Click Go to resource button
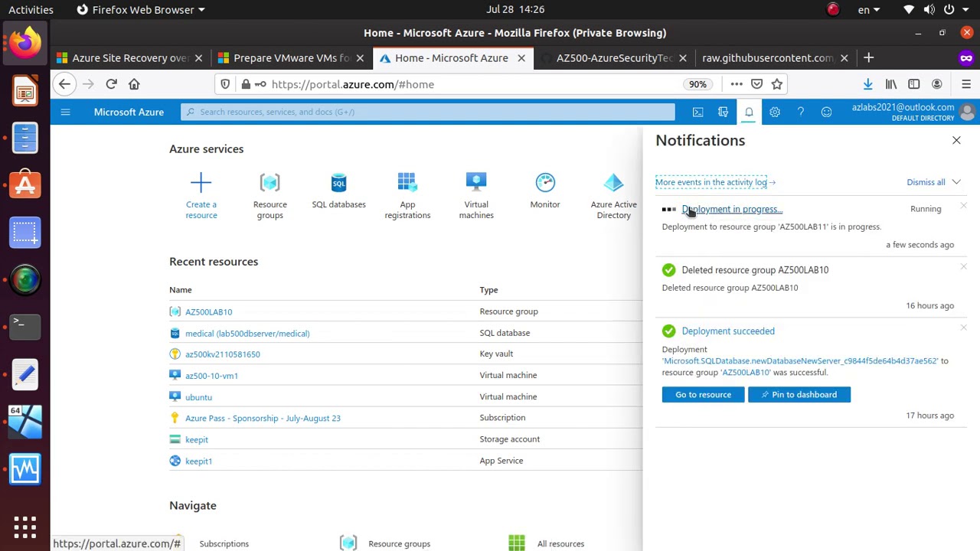The height and width of the screenshot is (551, 980). pos(703,395)
